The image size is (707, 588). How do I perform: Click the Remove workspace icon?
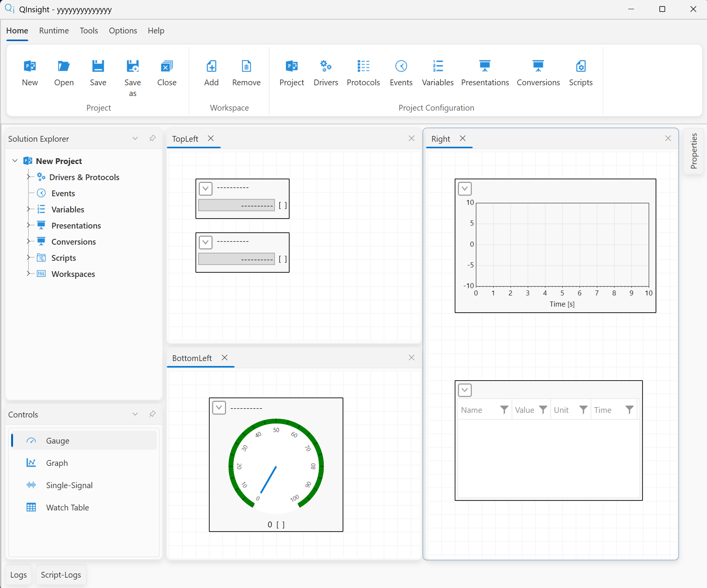(246, 66)
